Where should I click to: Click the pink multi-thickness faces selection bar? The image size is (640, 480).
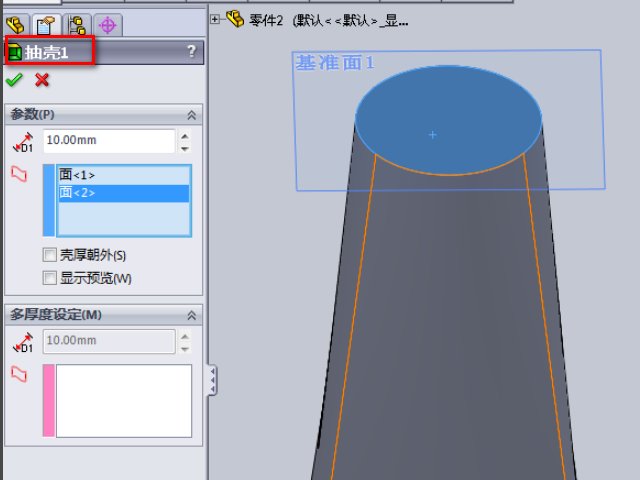(x=48, y=400)
